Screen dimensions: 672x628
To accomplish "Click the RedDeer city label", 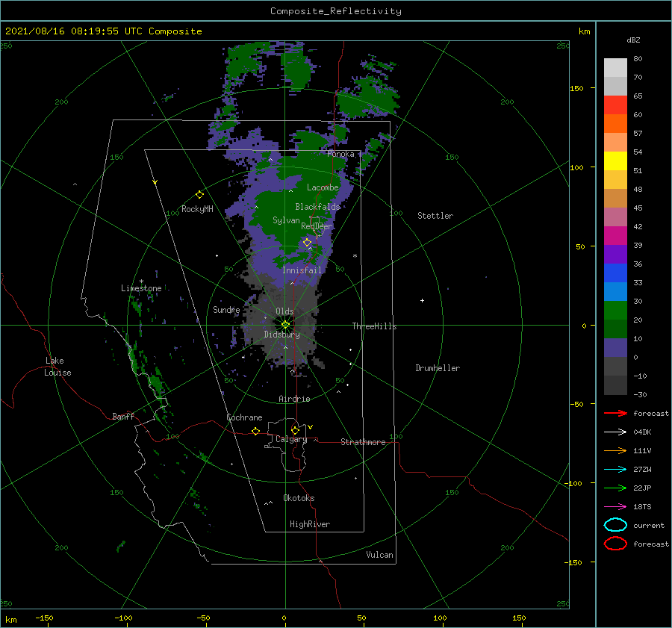I will pos(317,226).
